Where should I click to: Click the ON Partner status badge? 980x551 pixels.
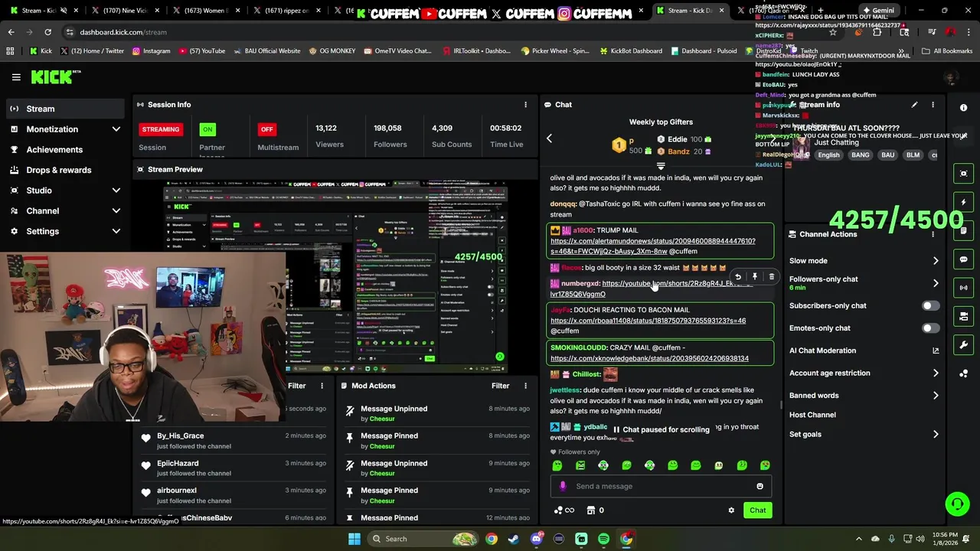(x=207, y=129)
